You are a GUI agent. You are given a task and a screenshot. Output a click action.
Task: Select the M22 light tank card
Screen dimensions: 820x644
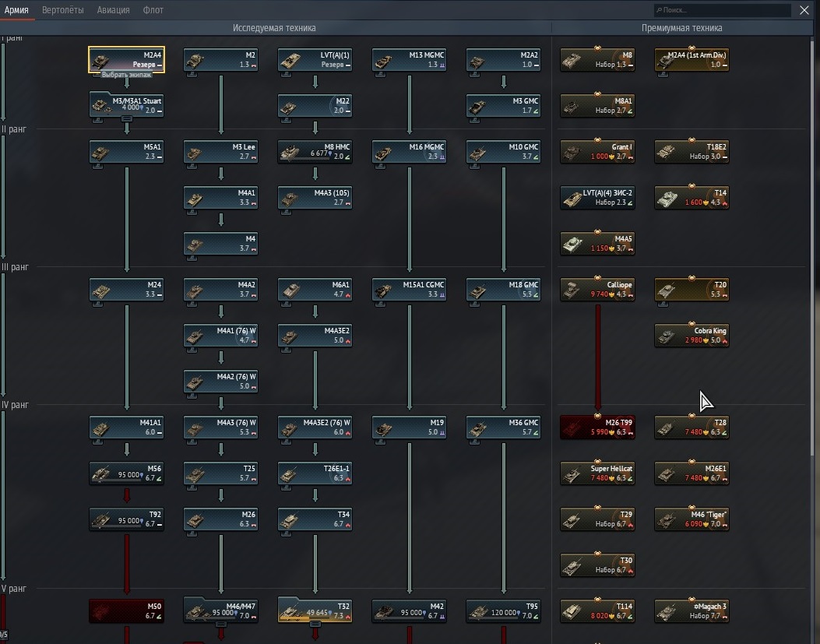point(315,105)
